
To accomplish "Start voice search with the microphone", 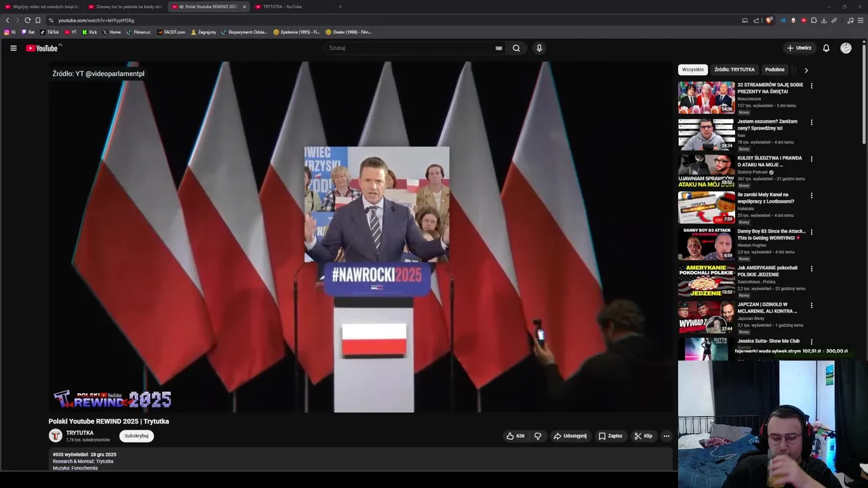I will coord(539,48).
